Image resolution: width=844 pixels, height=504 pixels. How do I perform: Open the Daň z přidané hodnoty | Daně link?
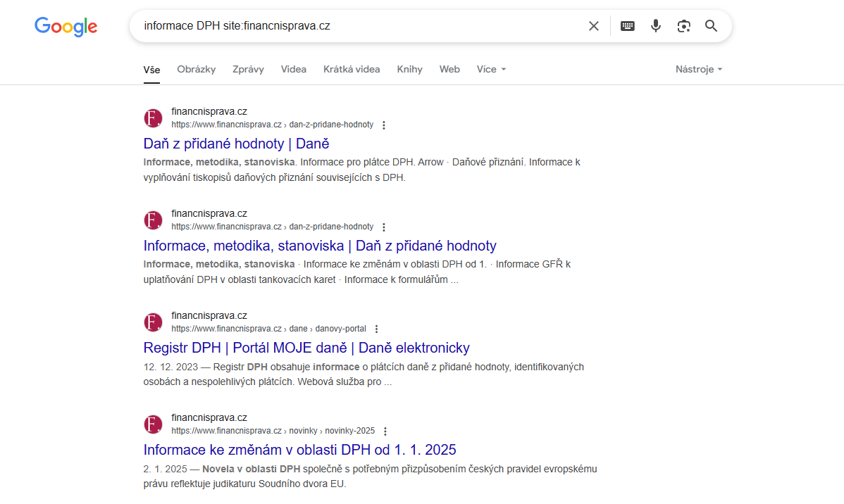(x=236, y=144)
